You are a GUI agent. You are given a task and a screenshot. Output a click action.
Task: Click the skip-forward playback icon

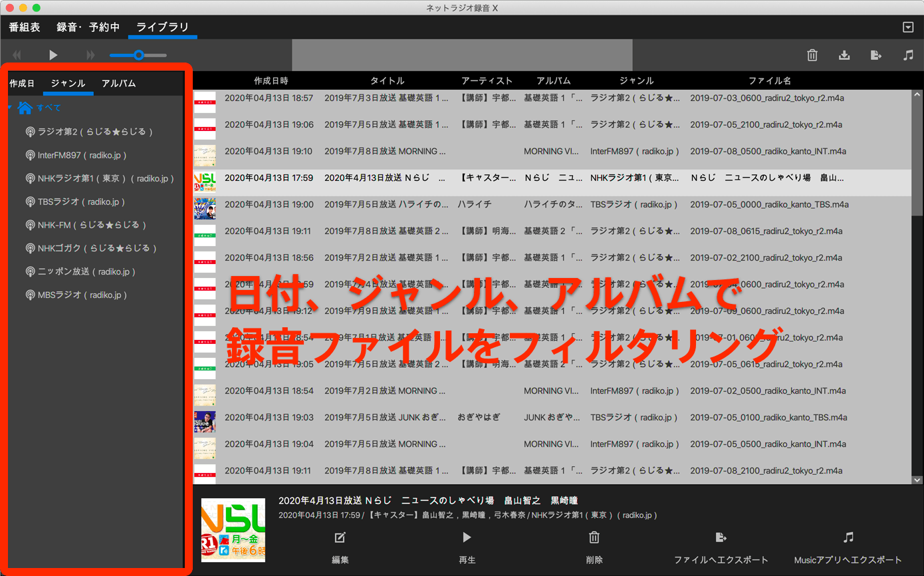pyautogui.click(x=91, y=56)
